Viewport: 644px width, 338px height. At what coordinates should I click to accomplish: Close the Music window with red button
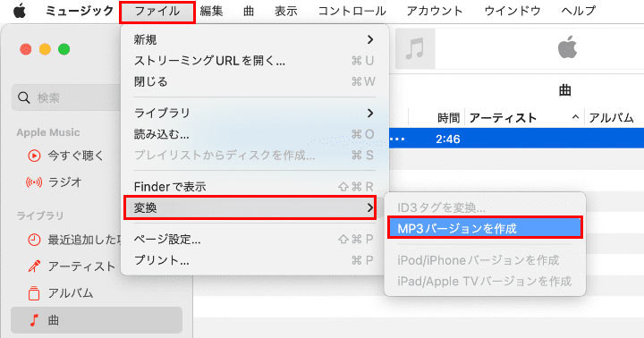25,49
